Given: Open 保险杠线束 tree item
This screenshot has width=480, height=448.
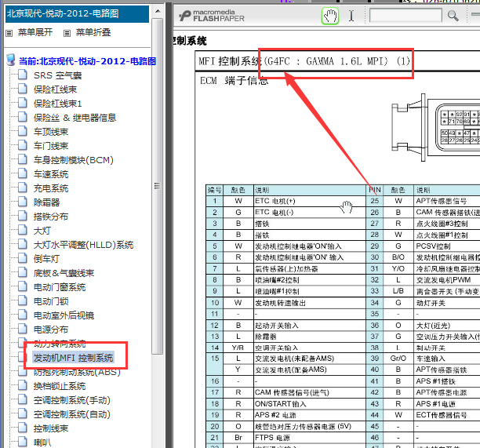Looking at the screenshot, I should (x=55, y=89).
